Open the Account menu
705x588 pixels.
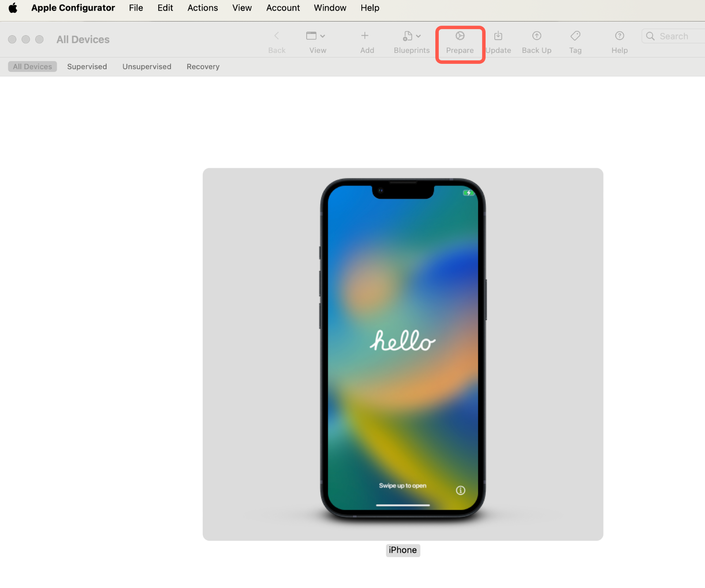[282, 7]
